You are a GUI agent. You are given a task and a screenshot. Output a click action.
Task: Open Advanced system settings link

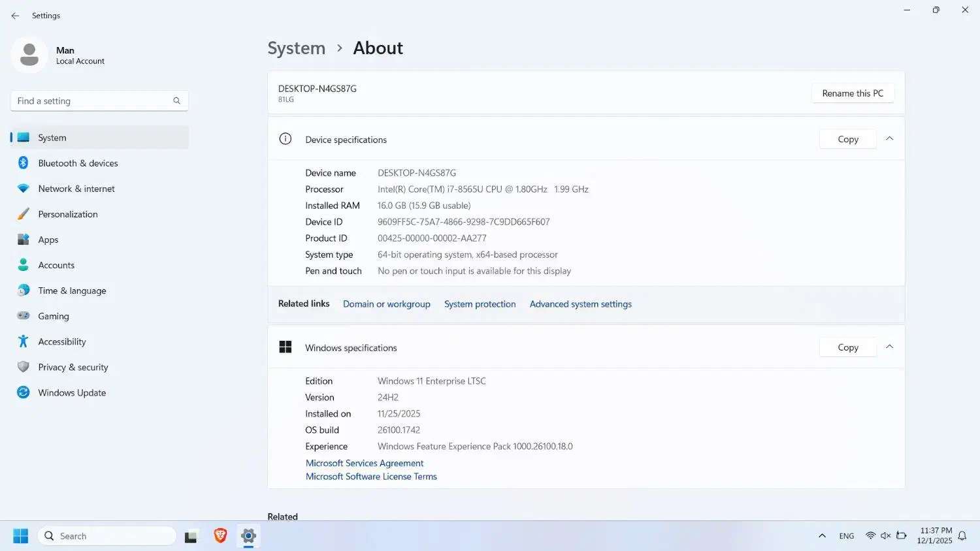tap(580, 304)
